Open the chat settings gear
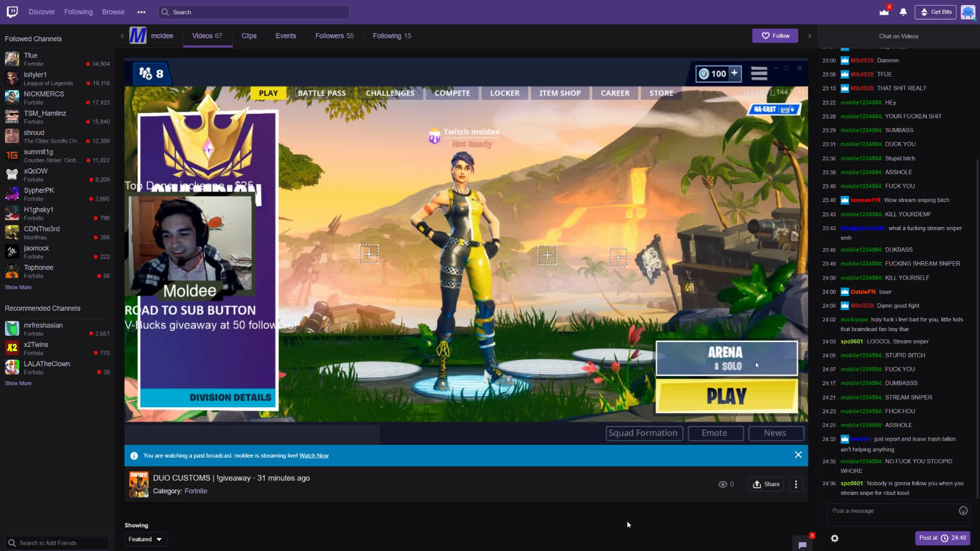Viewport: 980px width, 551px height. (x=834, y=538)
